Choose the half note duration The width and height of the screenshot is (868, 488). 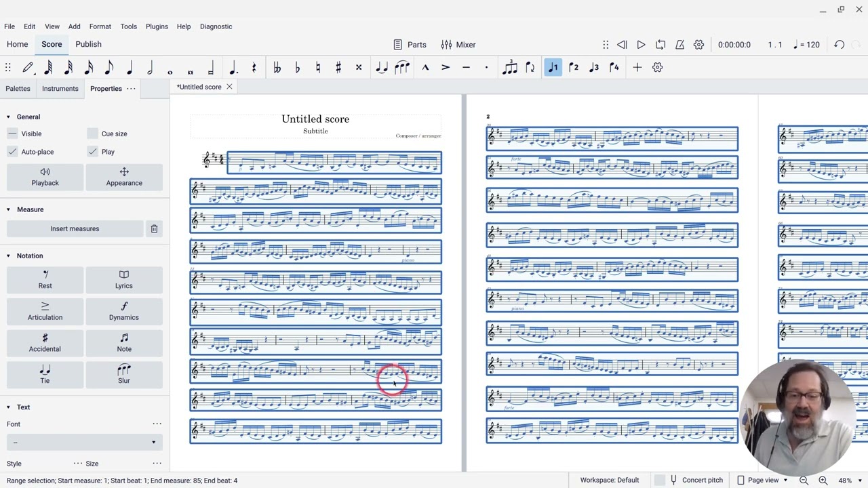150,67
